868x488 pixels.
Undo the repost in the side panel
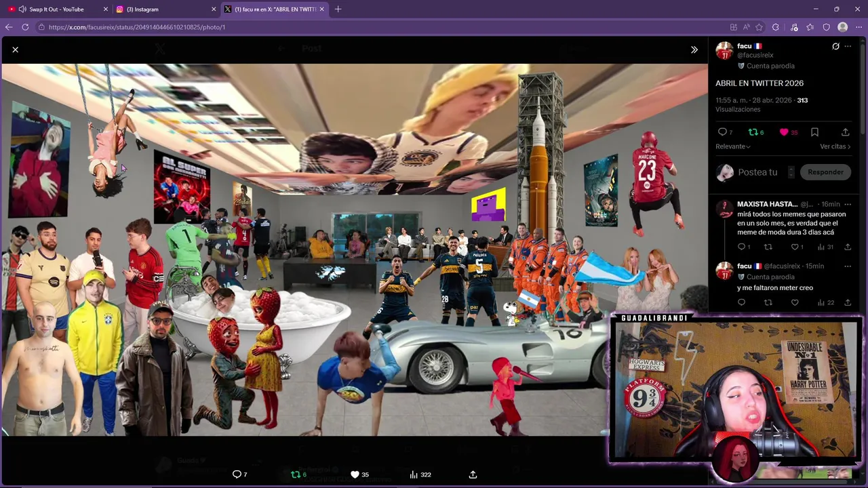[x=753, y=132]
